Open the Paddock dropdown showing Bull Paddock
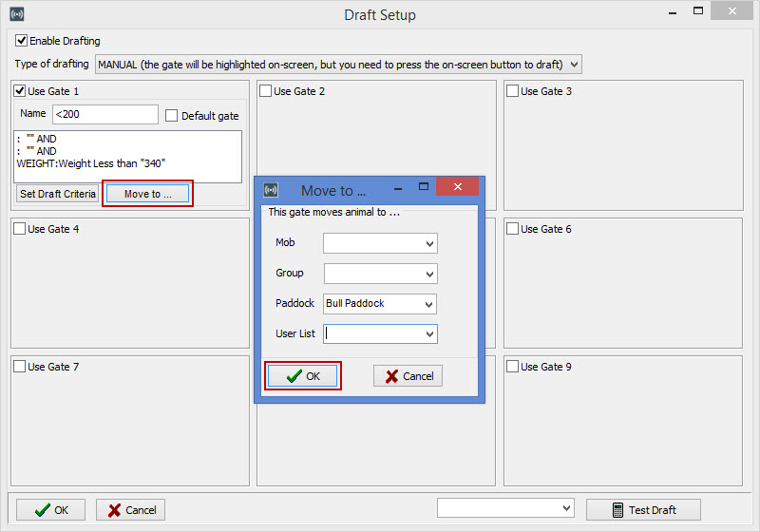Viewport: 760px width, 532px height. point(381,304)
